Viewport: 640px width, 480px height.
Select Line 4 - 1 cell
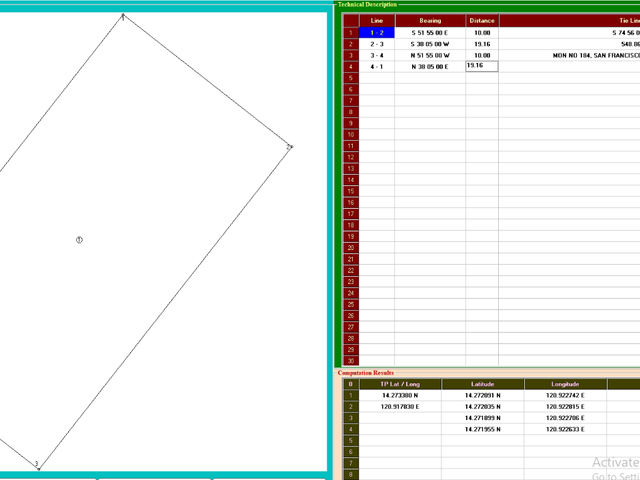pos(377,67)
